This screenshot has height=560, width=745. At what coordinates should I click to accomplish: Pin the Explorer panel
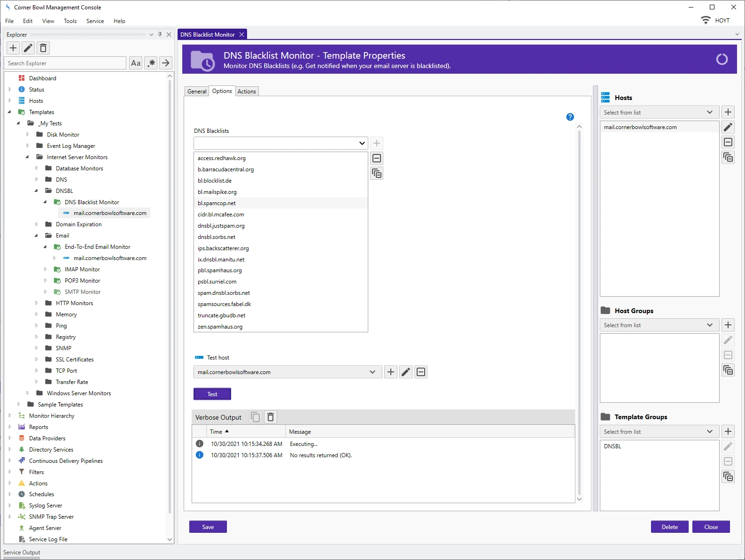[160, 35]
